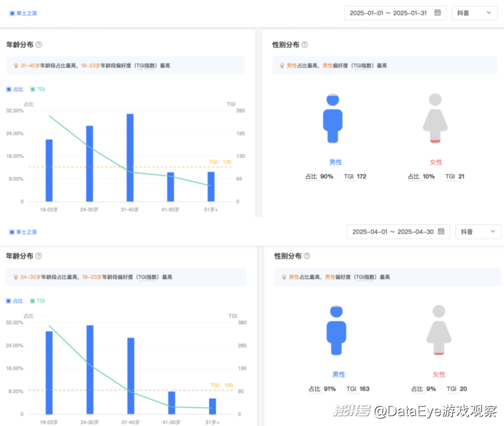
Task: Click chevron arrow of April 抖音 selector
Action: coord(493,232)
